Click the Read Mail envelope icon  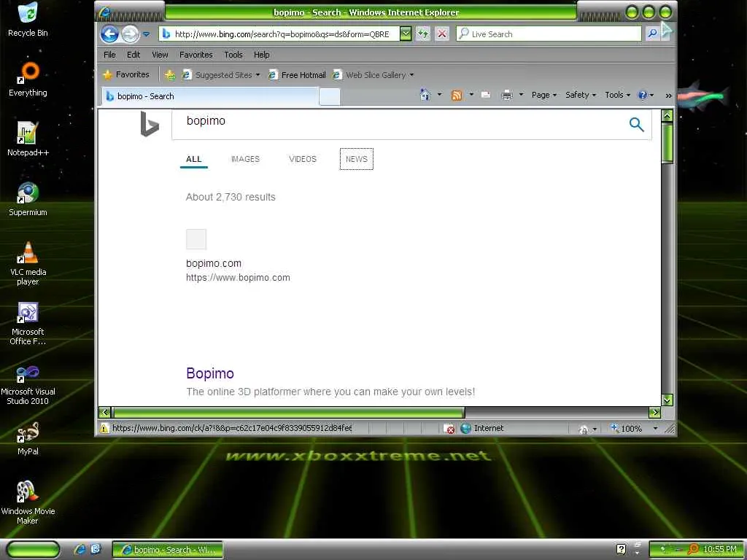(x=486, y=95)
